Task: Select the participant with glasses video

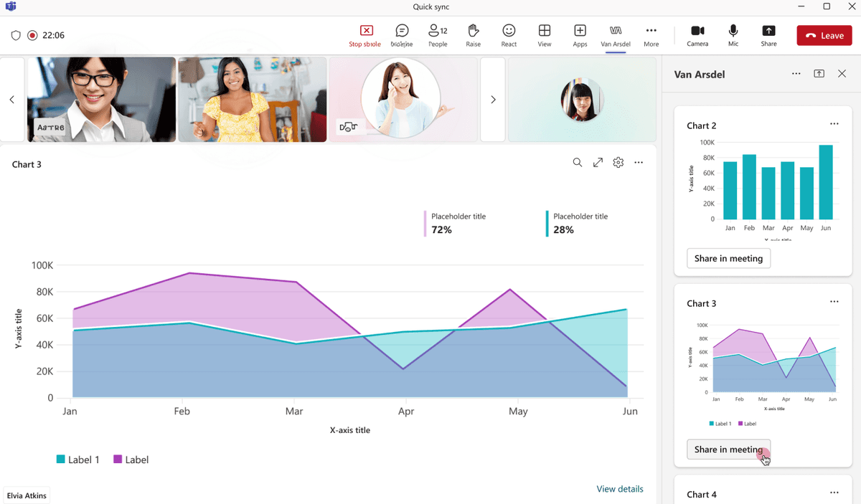Action: click(101, 100)
